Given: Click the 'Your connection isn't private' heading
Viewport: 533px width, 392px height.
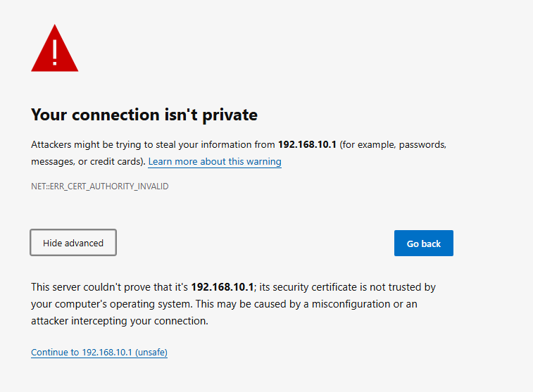Looking at the screenshot, I should point(144,115).
